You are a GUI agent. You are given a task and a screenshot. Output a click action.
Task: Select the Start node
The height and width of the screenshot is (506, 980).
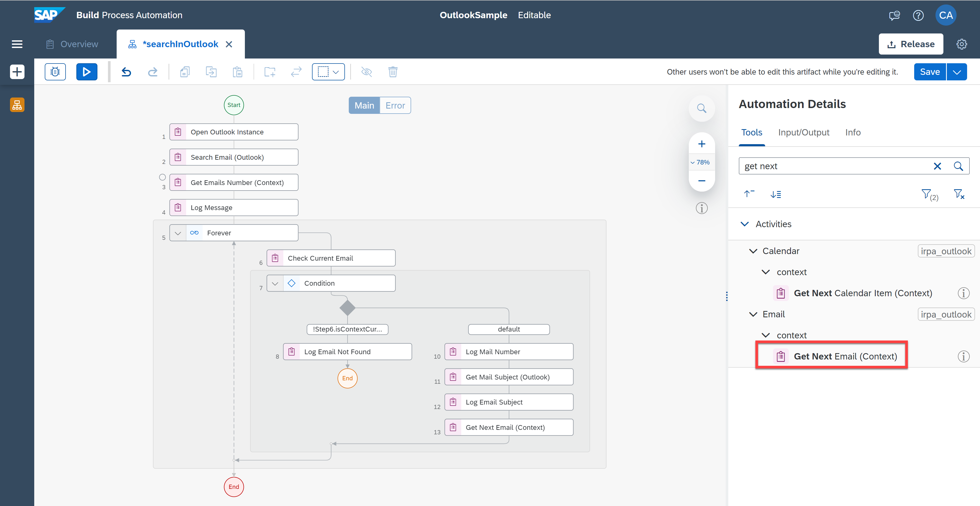234,105
